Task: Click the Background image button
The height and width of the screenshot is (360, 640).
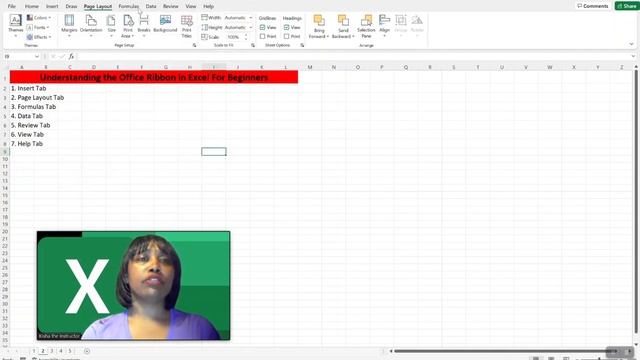Action: pyautogui.click(x=165, y=24)
